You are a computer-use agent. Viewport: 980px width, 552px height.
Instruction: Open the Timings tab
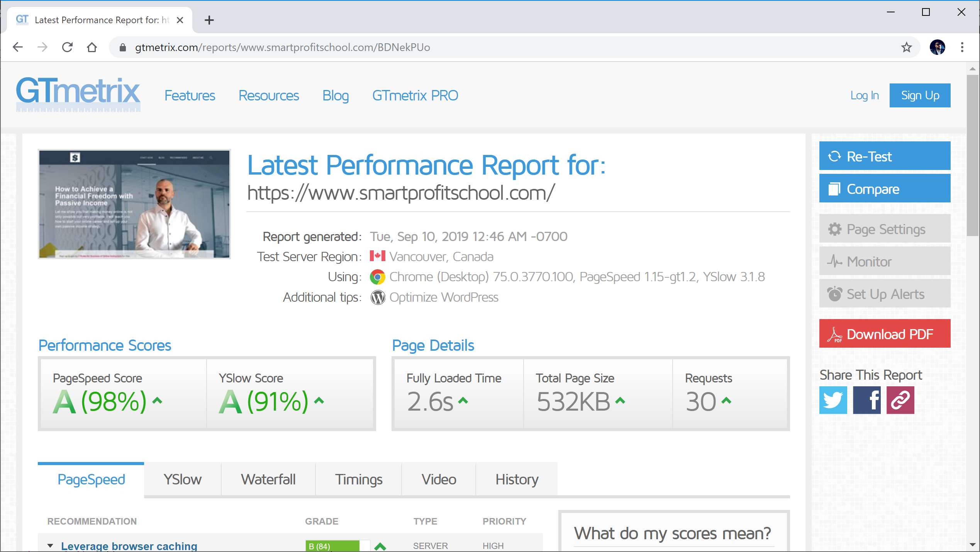(359, 479)
